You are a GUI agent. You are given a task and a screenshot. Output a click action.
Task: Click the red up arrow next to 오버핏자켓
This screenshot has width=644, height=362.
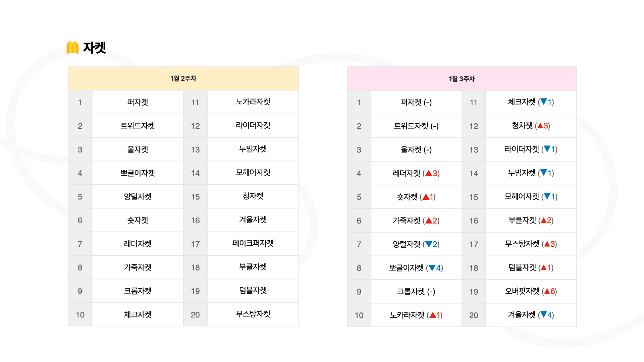[547, 291]
